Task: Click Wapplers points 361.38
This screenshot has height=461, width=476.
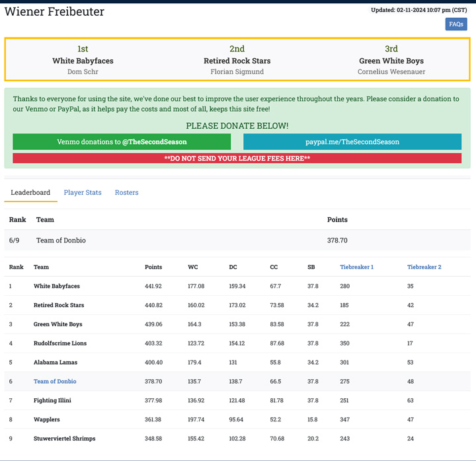Action: (x=153, y=419)
